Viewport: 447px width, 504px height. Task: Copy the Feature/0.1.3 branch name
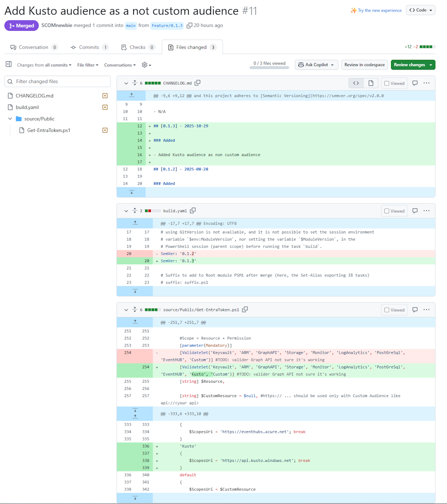coord(190,25)
